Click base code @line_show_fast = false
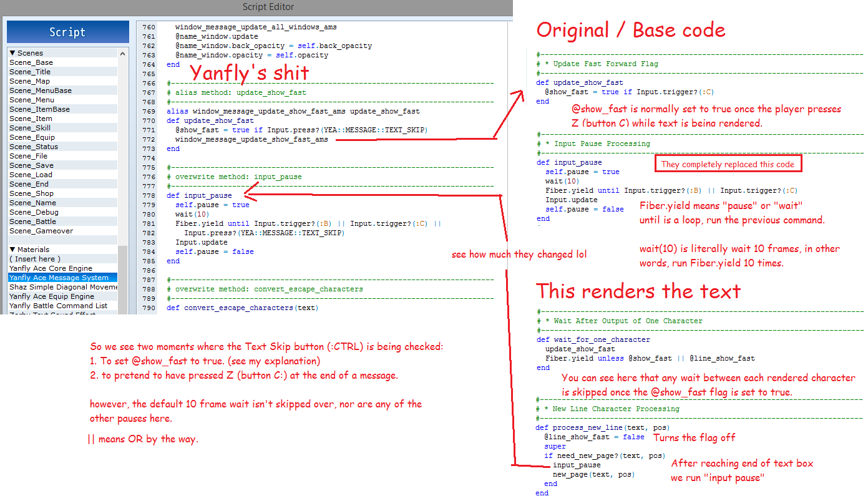The width and height of the screenshot is (868, 501). pyautogui.click(x=594, y=437)
